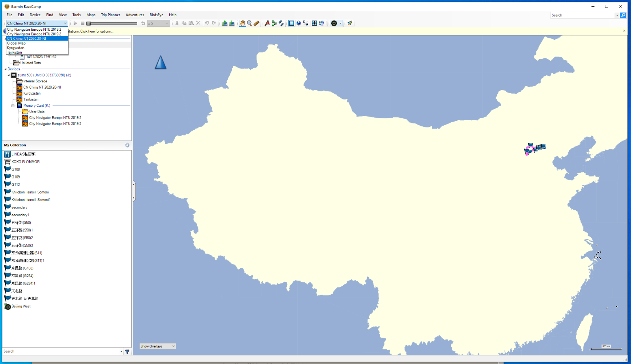Select the User Data folder

point(33,111)
